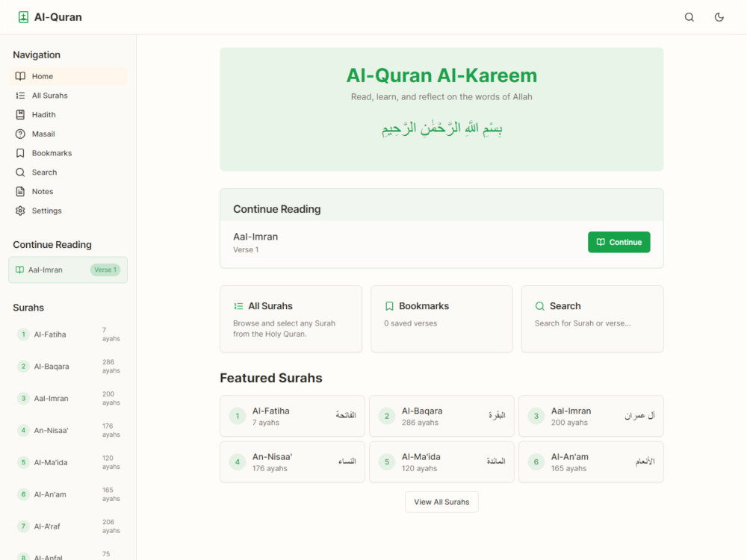Click the Al-Quran Al-Kareem heading

point(441,75)
